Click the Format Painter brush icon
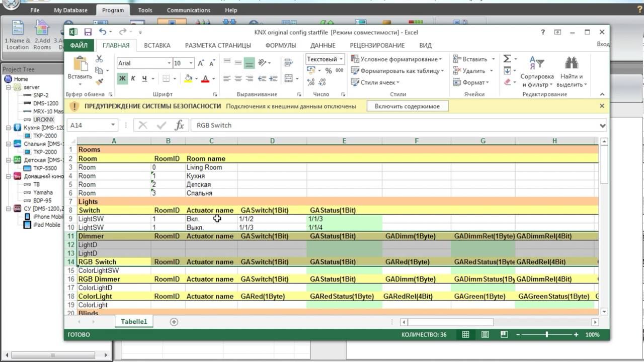This screenshot has width=644, height=362. click(99, 81)
